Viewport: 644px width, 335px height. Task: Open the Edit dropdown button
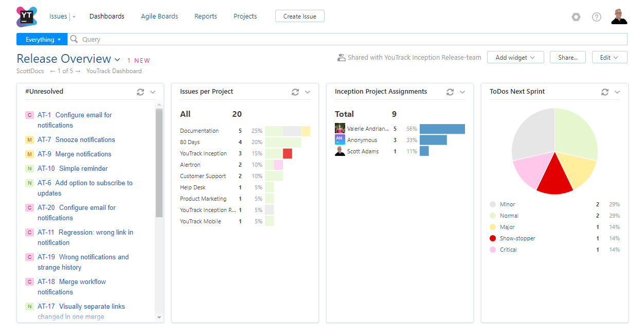(x=610, y=58)
